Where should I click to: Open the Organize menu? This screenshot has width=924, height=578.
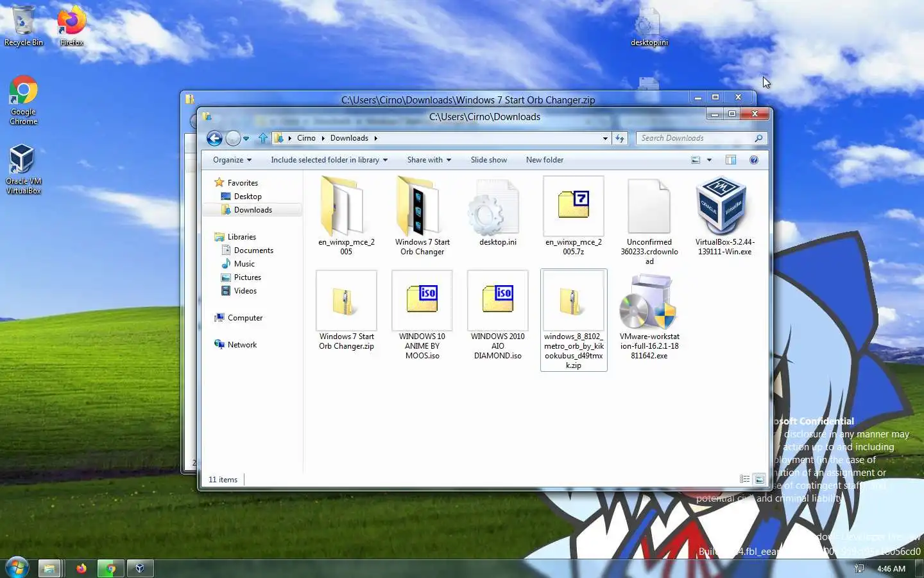point(232,160)
